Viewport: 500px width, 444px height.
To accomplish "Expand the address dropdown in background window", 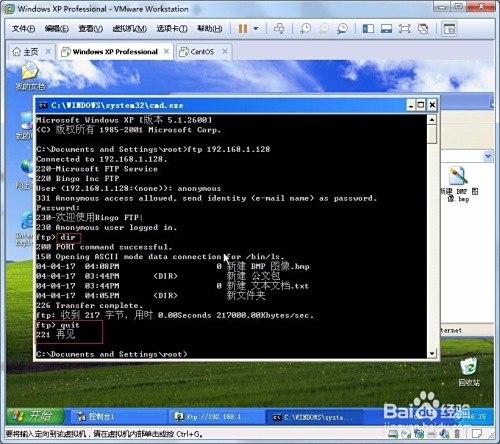I will point(488,156).
